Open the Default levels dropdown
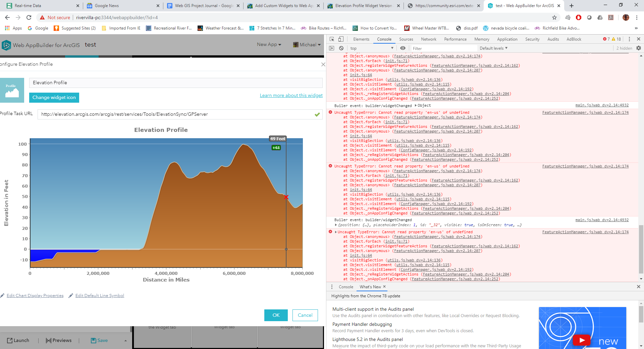This screenshot has width=644, height=349. point(493,48)
